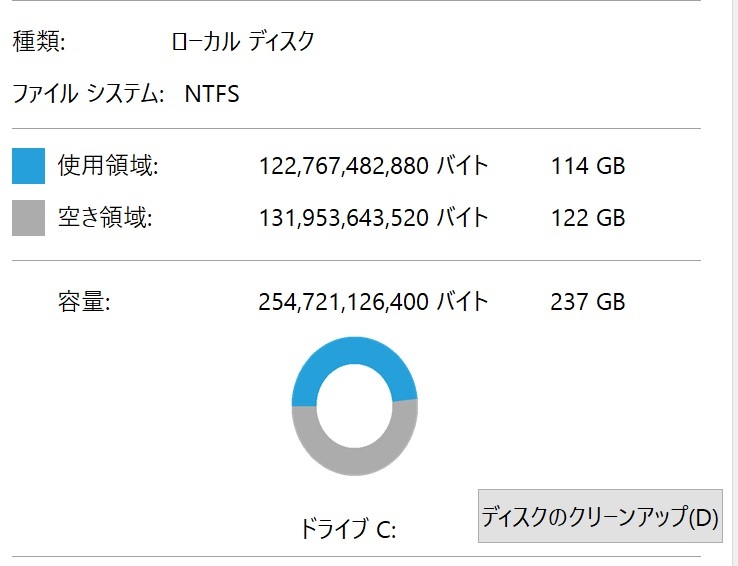Click the ファイル システム label
This screenshot has width=738, height=566.
(87, 95)
